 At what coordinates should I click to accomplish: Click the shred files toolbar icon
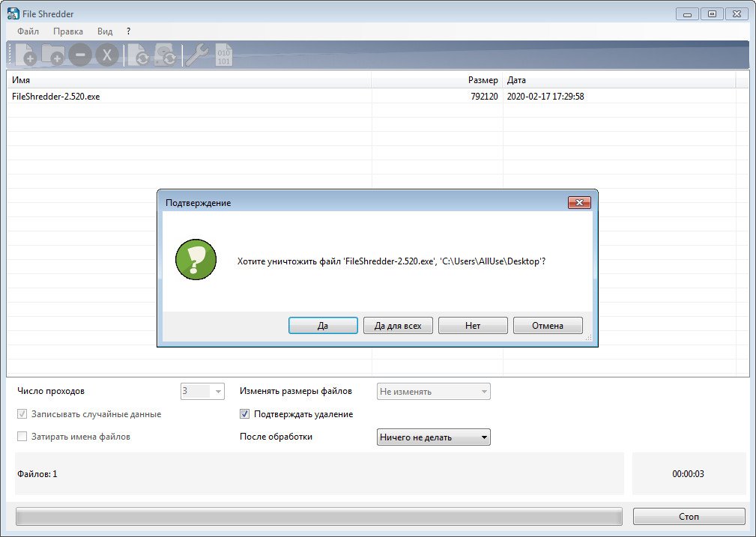[x=139, y=55]
